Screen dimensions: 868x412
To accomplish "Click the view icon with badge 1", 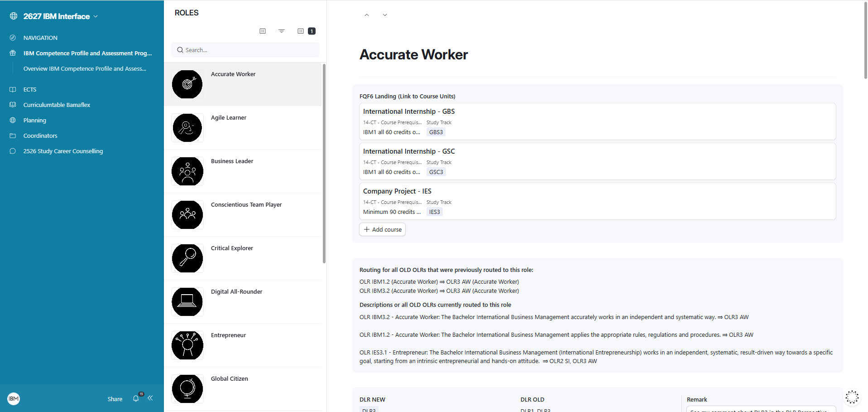I will click(306, 31).
